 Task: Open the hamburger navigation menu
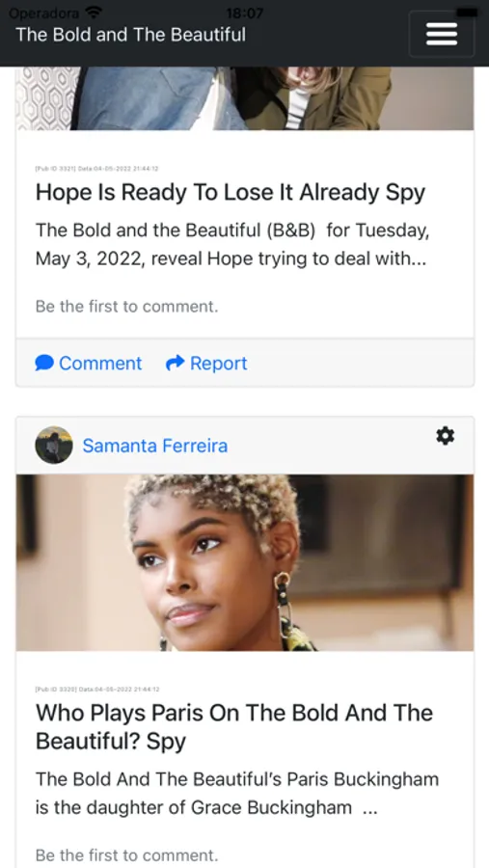pos(442,35)
